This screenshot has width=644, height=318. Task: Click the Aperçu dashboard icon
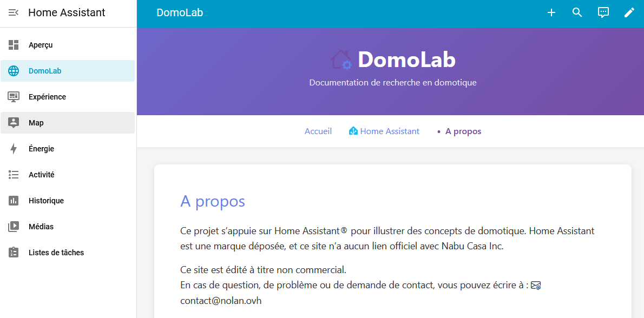click(x=14, y=45)
